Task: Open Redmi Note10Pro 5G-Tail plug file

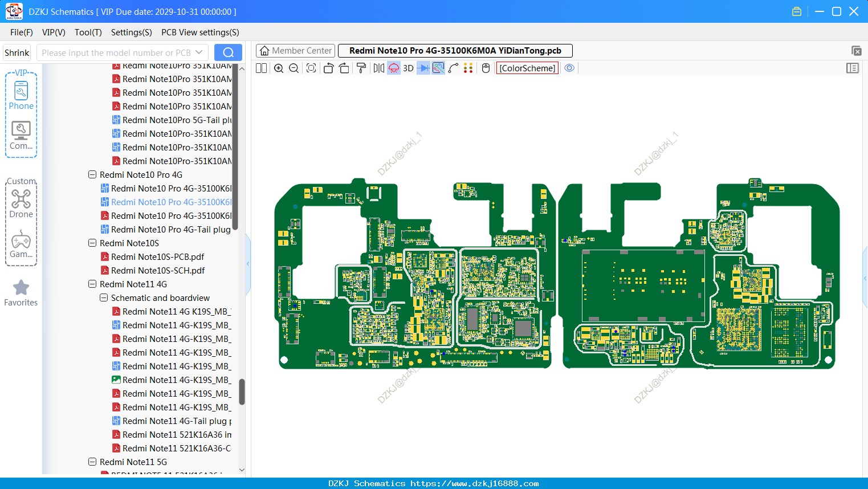Action: (171, 120)
